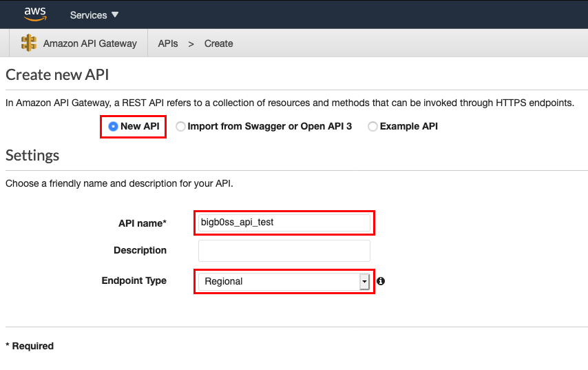Open the Endpoint Type dropdown arrow
The height and width of the screenshot is (370, 588).
tap(364, 281)
